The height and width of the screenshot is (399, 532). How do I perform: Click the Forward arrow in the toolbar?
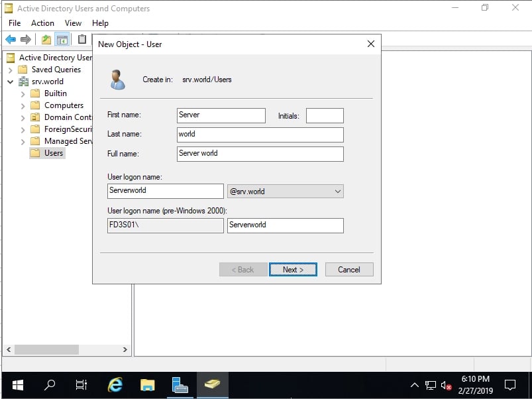coord(26,40)
